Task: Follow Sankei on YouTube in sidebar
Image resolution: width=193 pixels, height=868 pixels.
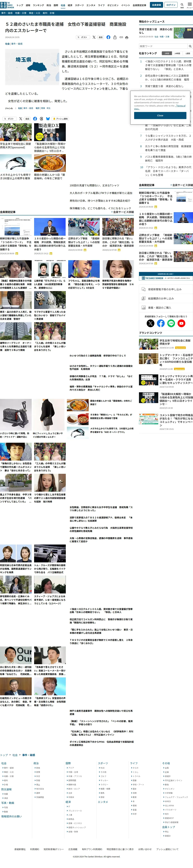Action: (181, 323)
